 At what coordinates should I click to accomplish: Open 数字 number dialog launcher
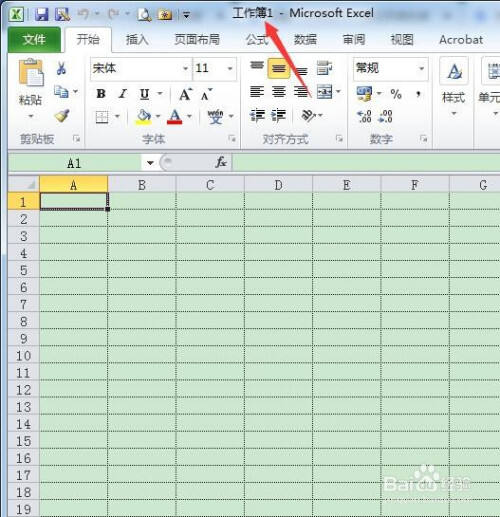tap(423, 138)
